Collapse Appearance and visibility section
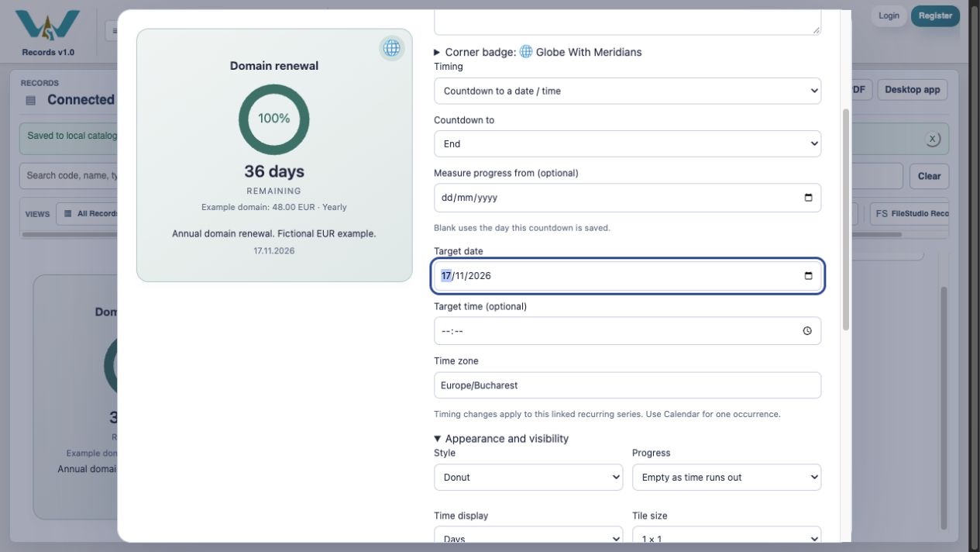980x552 pixels. click(x=501, y=439)
